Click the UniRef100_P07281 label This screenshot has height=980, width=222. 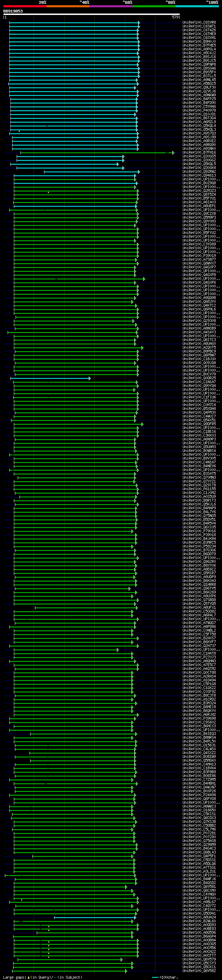coord(199,833)
